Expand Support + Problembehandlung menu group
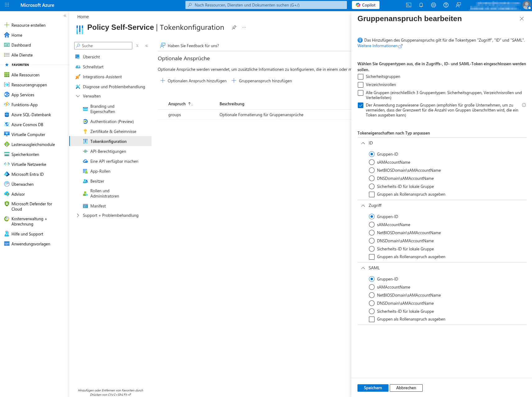The image size is (532, 397). tap(78, 216)
